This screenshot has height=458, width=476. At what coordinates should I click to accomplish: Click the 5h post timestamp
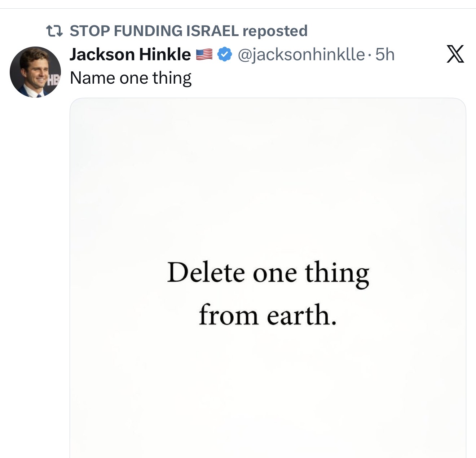(385, 54)
